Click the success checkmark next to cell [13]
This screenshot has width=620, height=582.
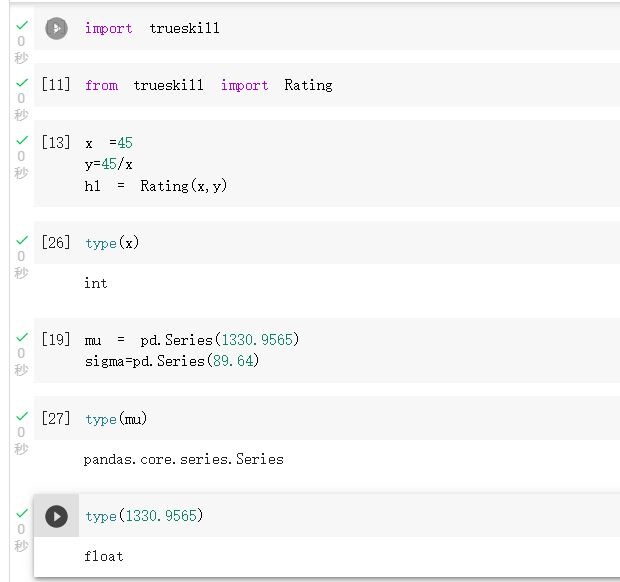click(21, 140)
